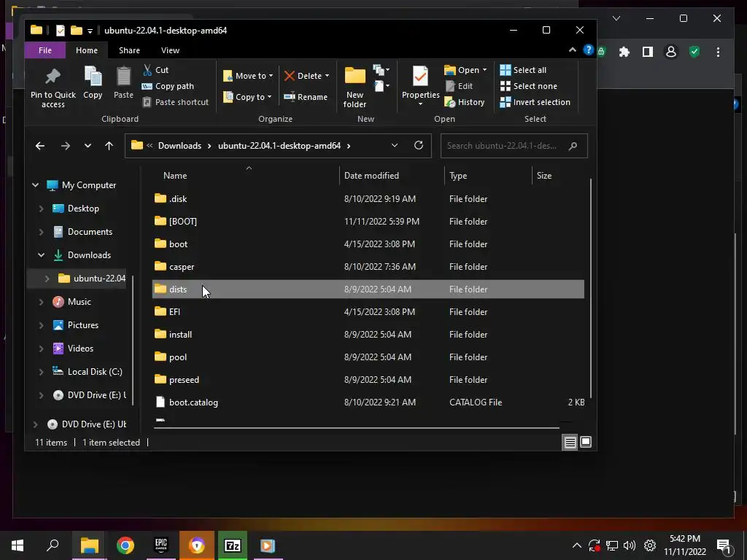The width and height of the screenshot is (747, 560).
Task: Open recent locations dropdown arrow
Action: tap(88, 146)
